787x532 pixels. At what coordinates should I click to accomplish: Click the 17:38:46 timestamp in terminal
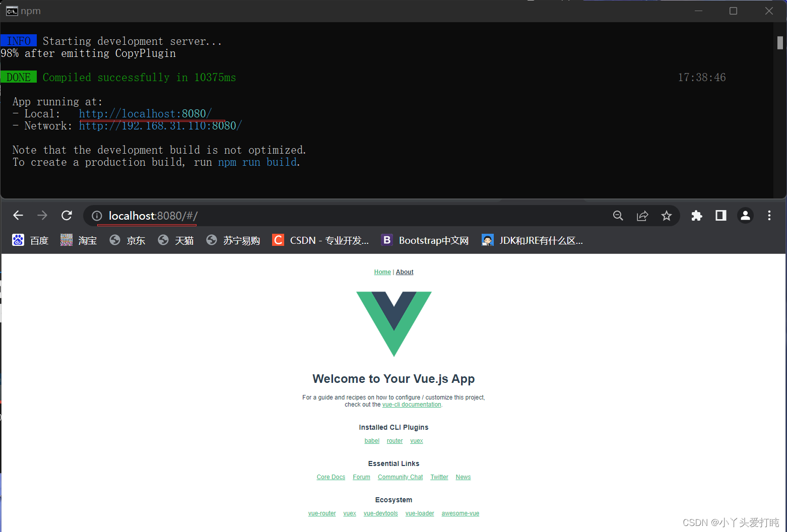702,77
